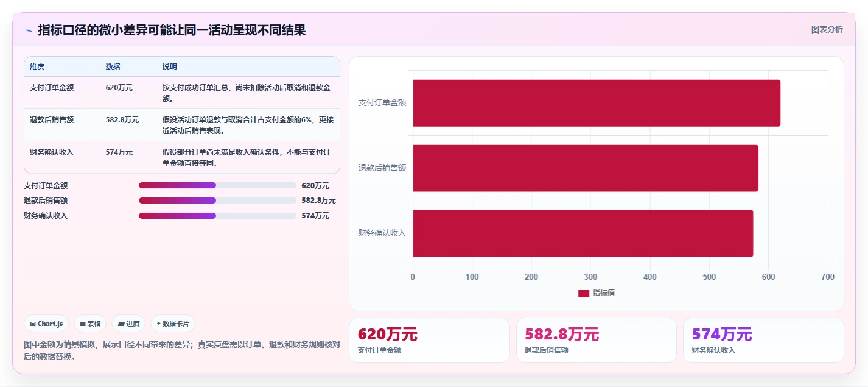Screen dimensions: 868x387
Task: Click the 支付订单金额 table row label
Action: tap(52, 87)
